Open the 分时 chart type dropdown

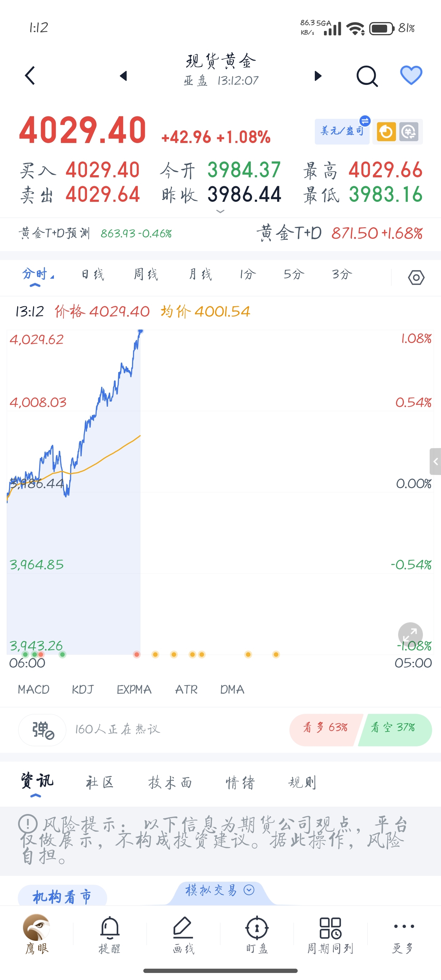(x=38, y=274)
